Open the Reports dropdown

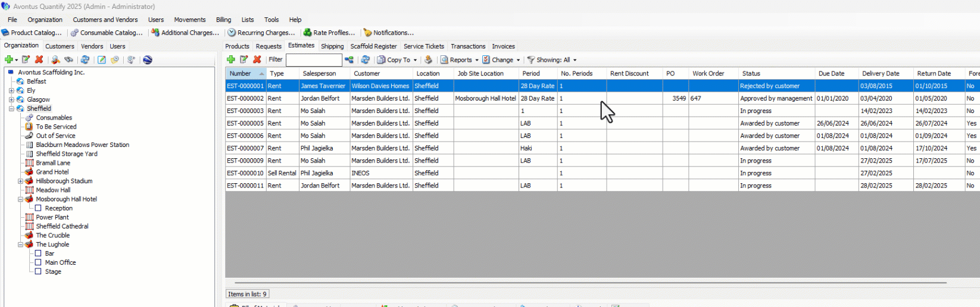460,60
